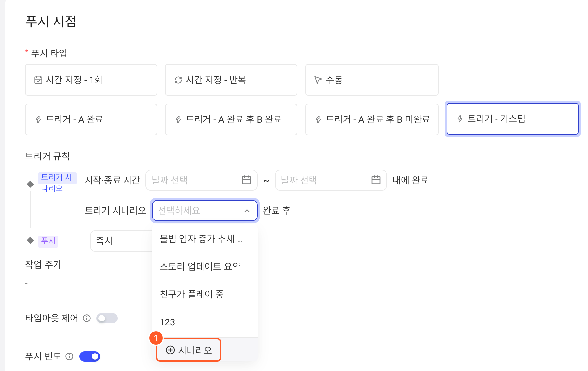
Task: Click the diamond marker beside 트리거 시나리오 tag
Action: 30,184
